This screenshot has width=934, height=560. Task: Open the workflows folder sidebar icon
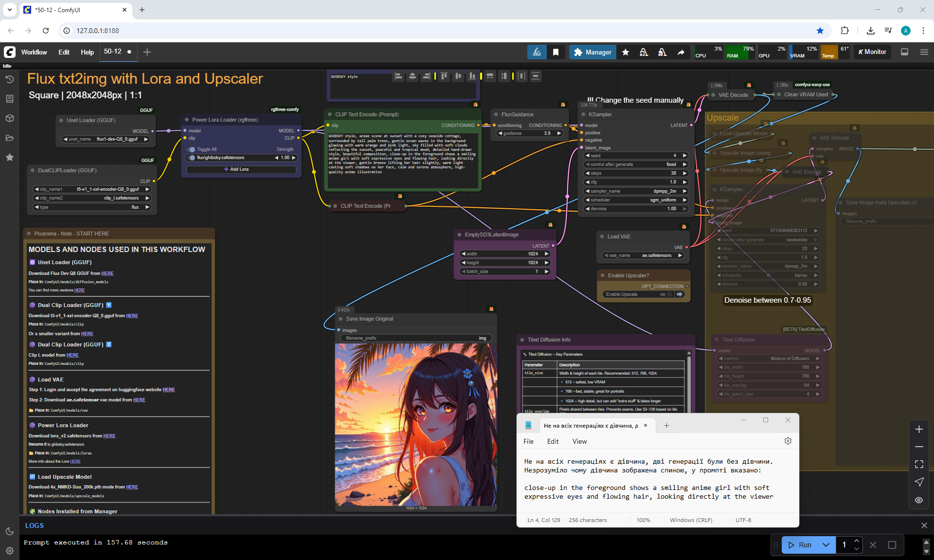(9, 138)
